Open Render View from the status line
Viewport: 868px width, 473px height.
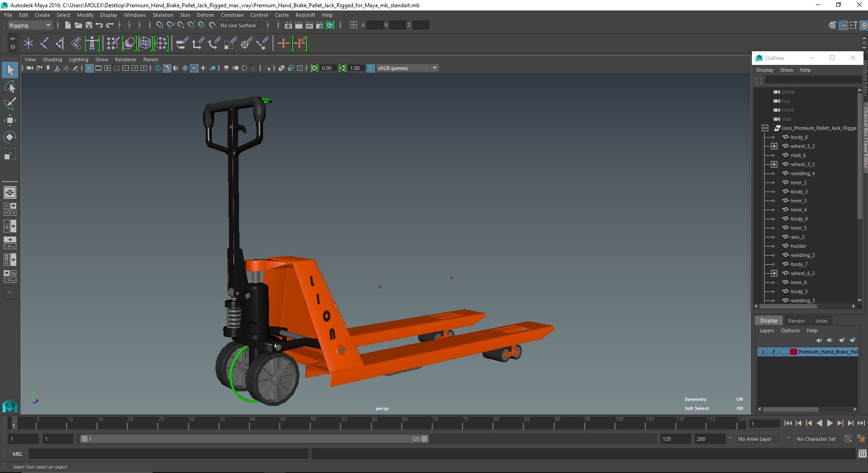[288, 25]
